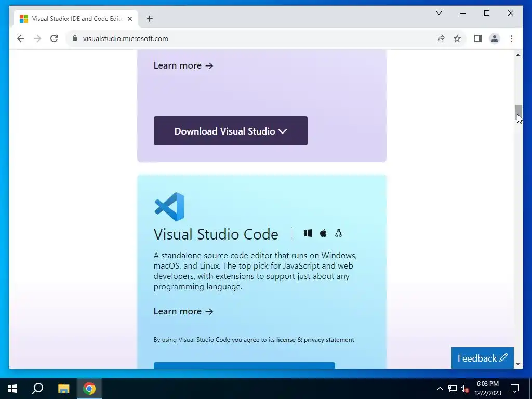This screenshot has height=399, width=532.
Task: Open a new tab with the plus icon
Action: pos(150,19)
